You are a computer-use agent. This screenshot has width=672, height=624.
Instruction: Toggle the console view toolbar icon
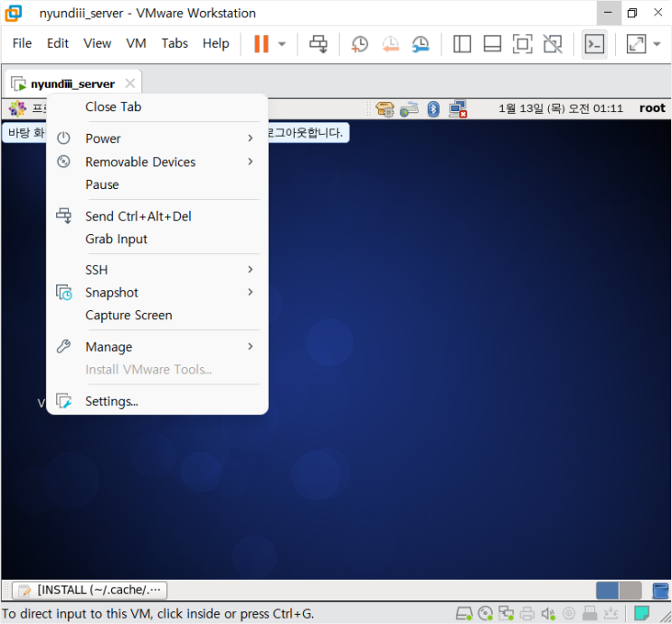click(594, 43)
